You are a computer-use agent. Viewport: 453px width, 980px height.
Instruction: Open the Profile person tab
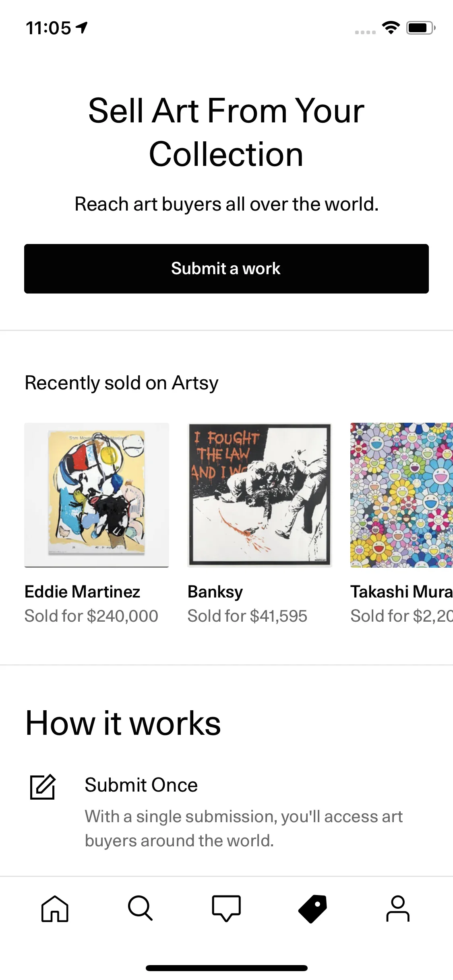(x=398, y=908)
